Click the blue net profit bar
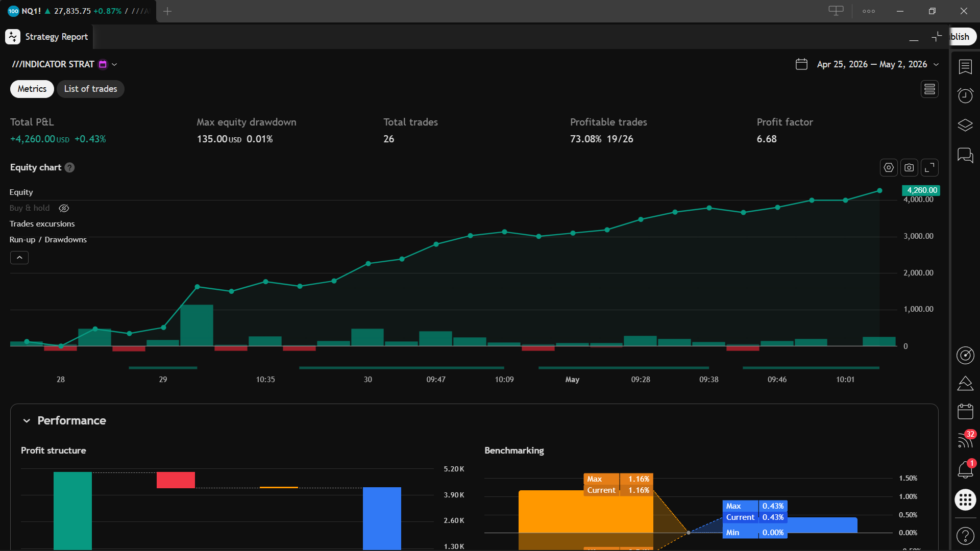 tap(382, 518)
